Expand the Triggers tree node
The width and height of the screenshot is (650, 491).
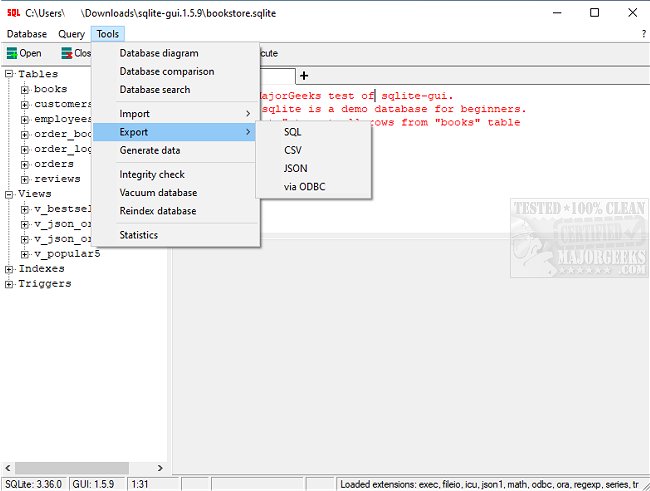[x=9, y=284]
